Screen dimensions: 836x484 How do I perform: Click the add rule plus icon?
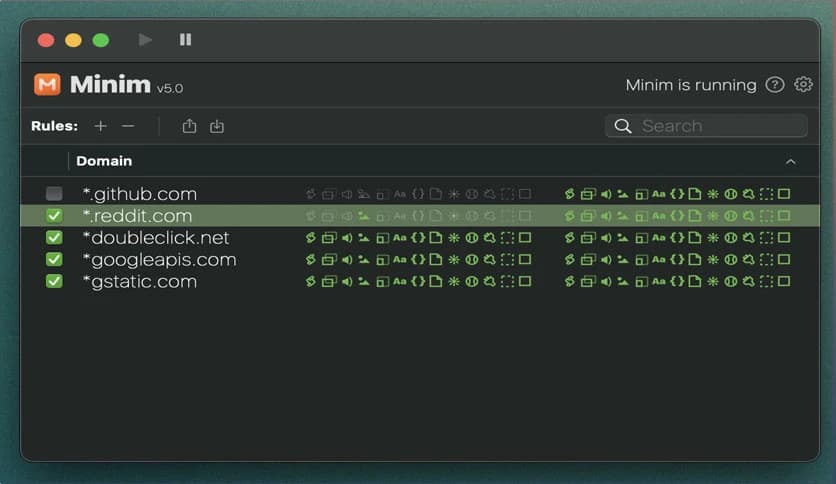(x=100, y=126)
